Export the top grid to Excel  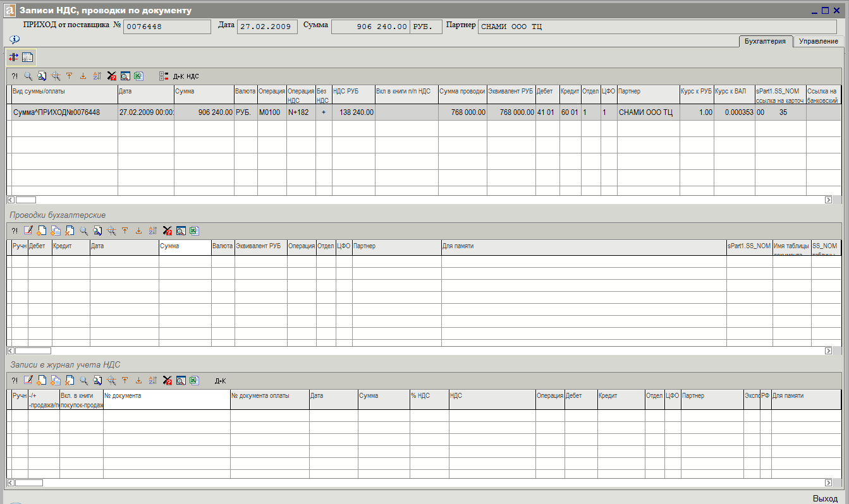click(x=138, y=76)
